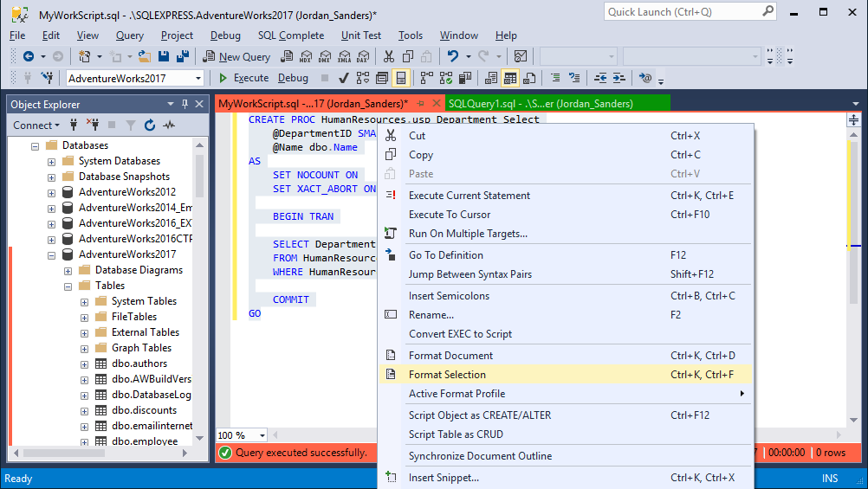Click the Navigate Backward arrow icon
868x489 pixels.
pos(29,56)
